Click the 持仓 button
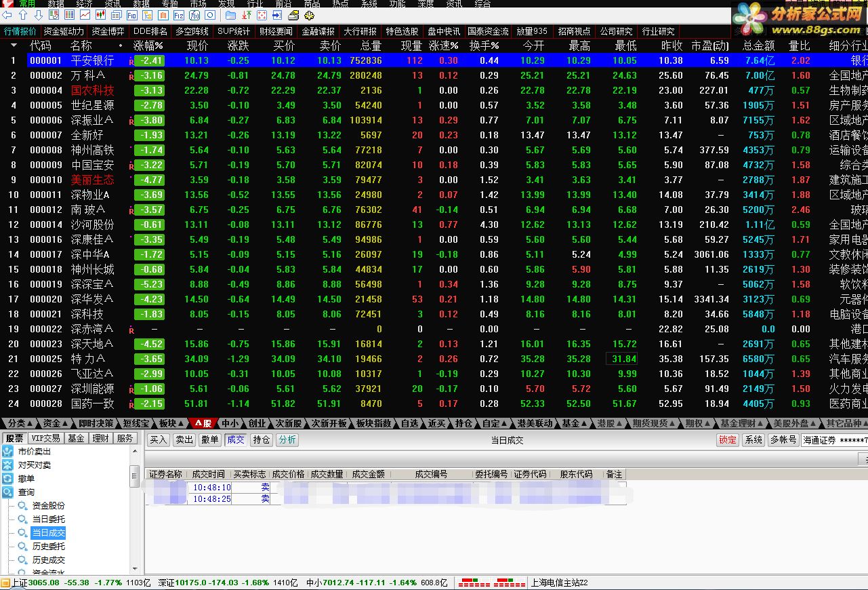This screenshot has width=868, height=590. [x=262, y=439]
